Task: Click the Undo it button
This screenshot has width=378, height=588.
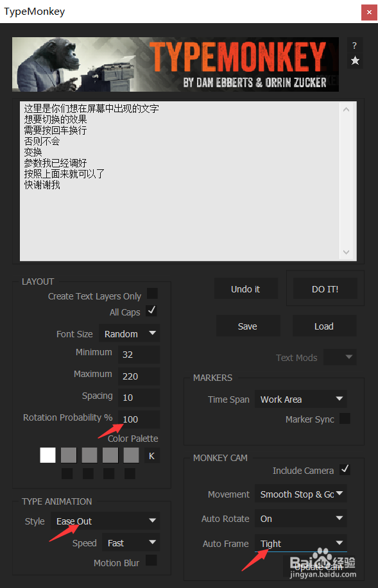Action: tap(246, 289)
